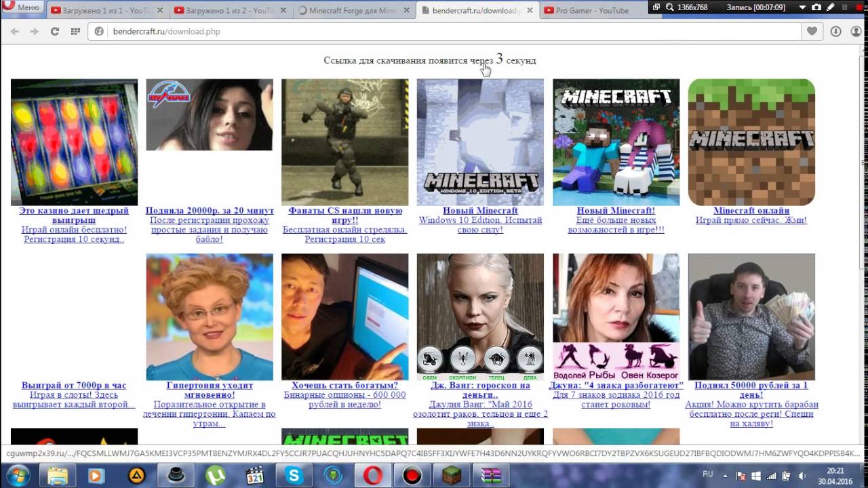
Task: Open link 'Гипертония уходит мгновенно!'
Action: [x=210, y=390]
